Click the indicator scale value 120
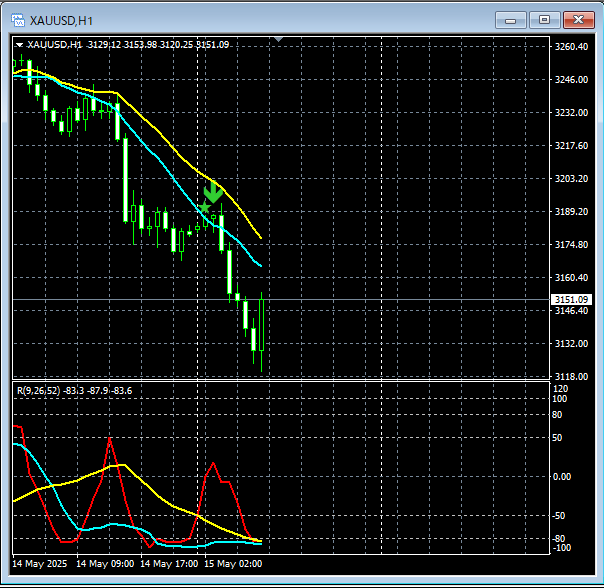The image size is (604, 588). (x=560, y=389)
